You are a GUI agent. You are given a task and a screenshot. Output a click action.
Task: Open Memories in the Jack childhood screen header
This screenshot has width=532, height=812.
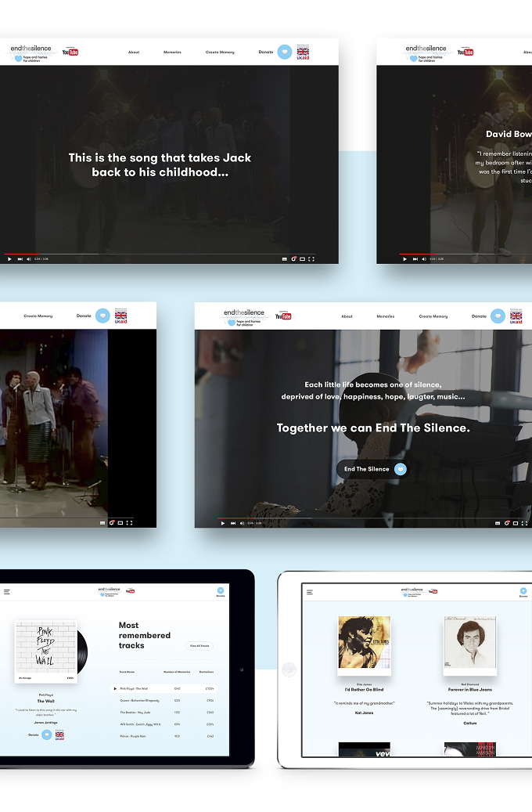coord(172,52)
